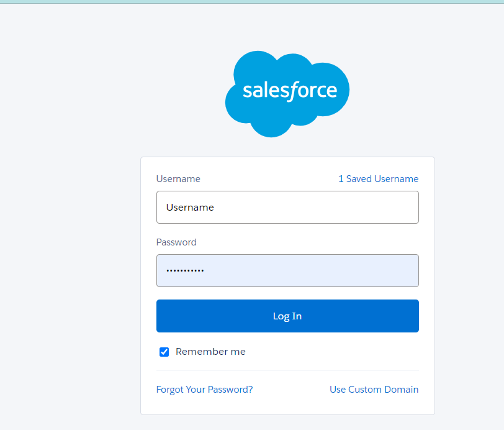
Task: Click the Username label above the field
Action: [x=178, y=178]
